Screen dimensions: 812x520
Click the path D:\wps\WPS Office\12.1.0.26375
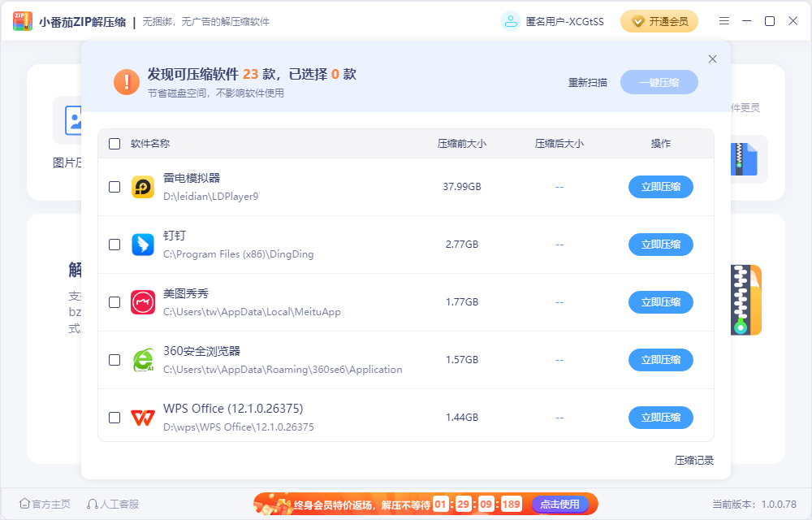pos(239,427)
